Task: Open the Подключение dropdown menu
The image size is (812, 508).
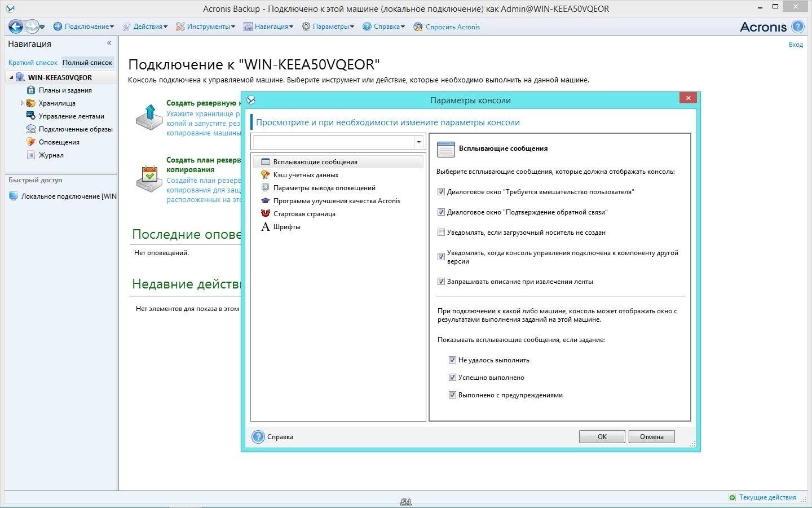Action: point(83,27)
